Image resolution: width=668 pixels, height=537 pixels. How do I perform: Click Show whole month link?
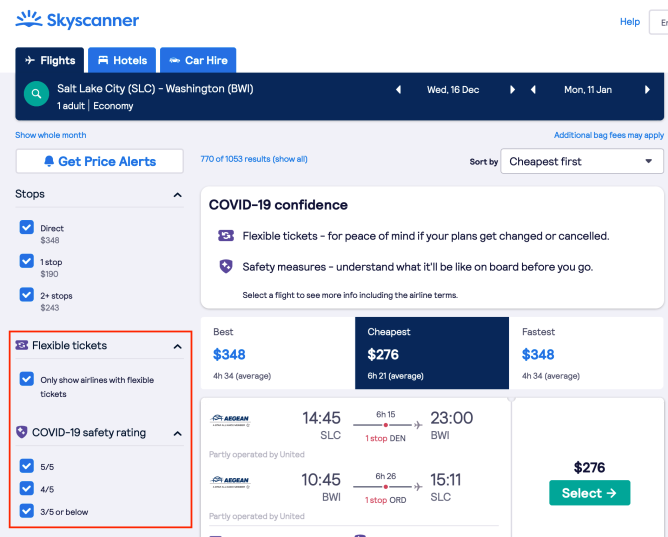[x=51, y=135]
